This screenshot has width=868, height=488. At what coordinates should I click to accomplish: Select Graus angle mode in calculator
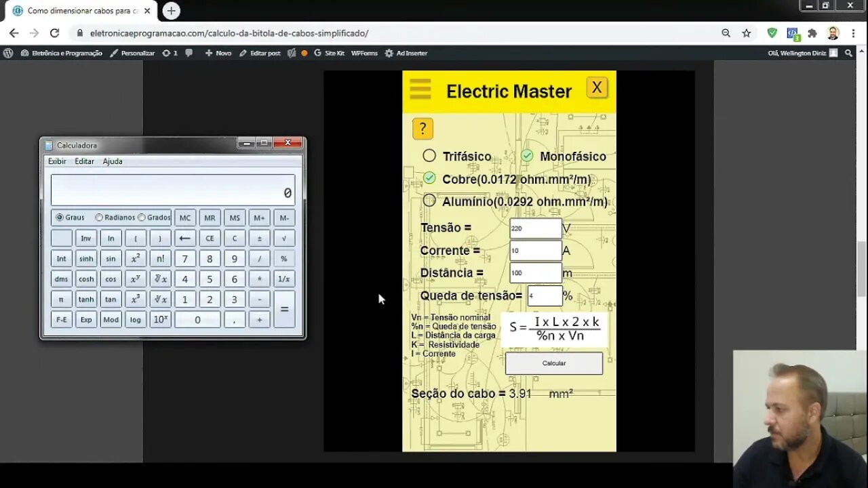(60, 218)
